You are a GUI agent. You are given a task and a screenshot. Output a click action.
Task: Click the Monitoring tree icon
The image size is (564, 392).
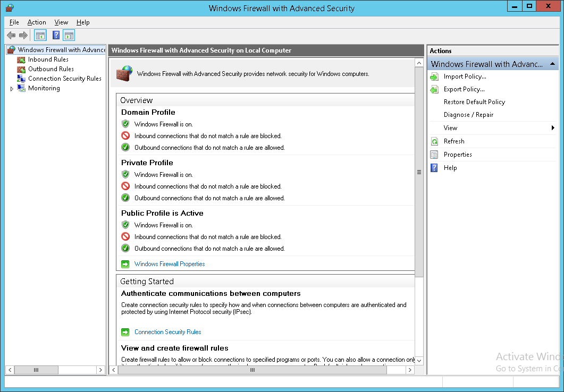pyautogui.click(x=21, y=88)
